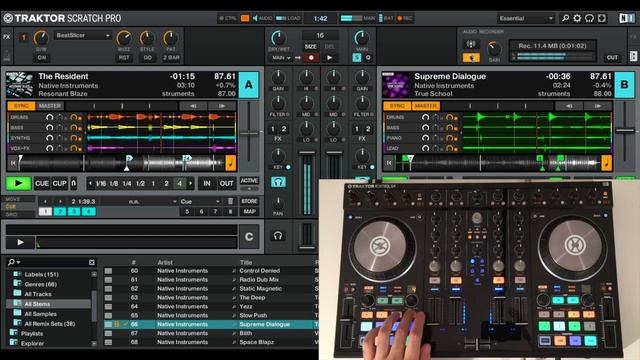640x360 pixels.
Task: Click the CUP button on Deck A
Action: coord(60,183)
